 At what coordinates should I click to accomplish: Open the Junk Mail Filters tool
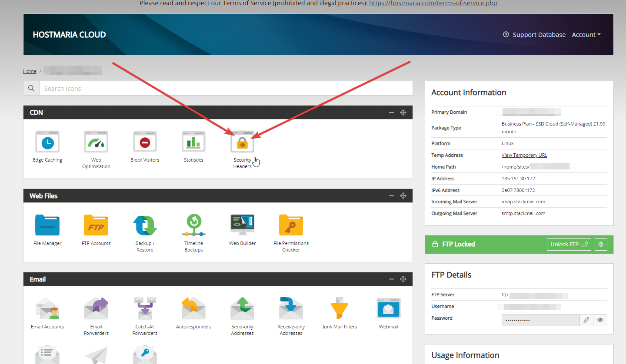pos(340,308)
